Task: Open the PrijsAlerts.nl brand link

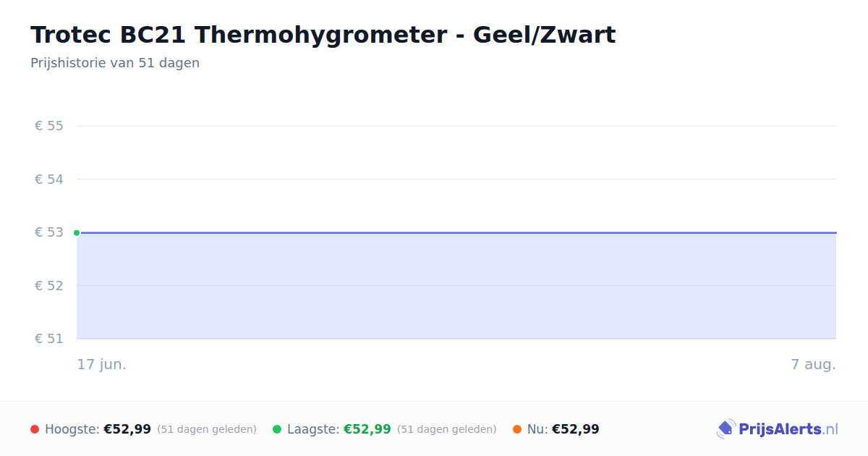Action: point(778,429)
